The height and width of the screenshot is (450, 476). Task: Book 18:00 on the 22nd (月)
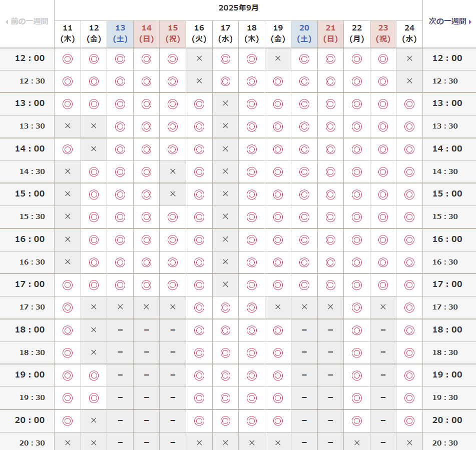(x=357, y=330)
